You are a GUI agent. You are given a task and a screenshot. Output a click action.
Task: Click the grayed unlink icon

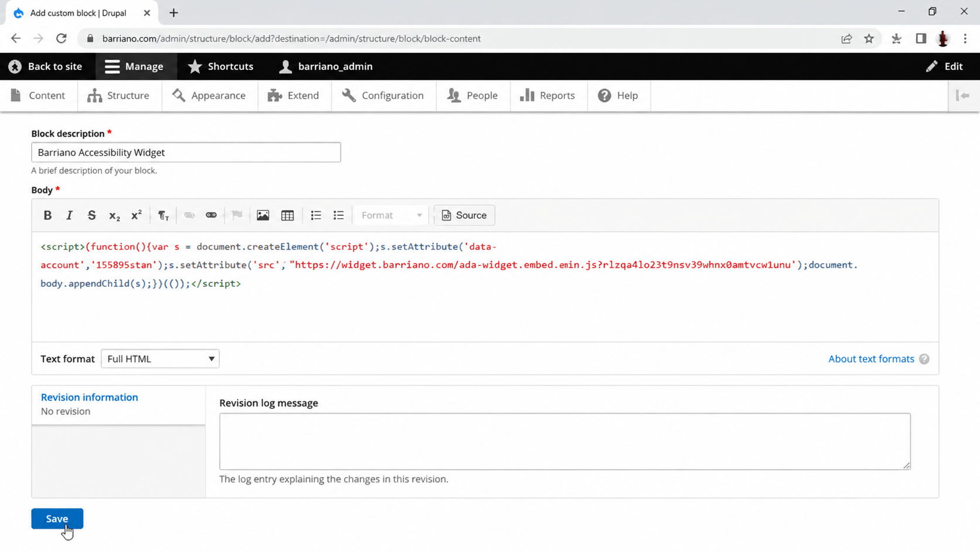click(189, 215)
